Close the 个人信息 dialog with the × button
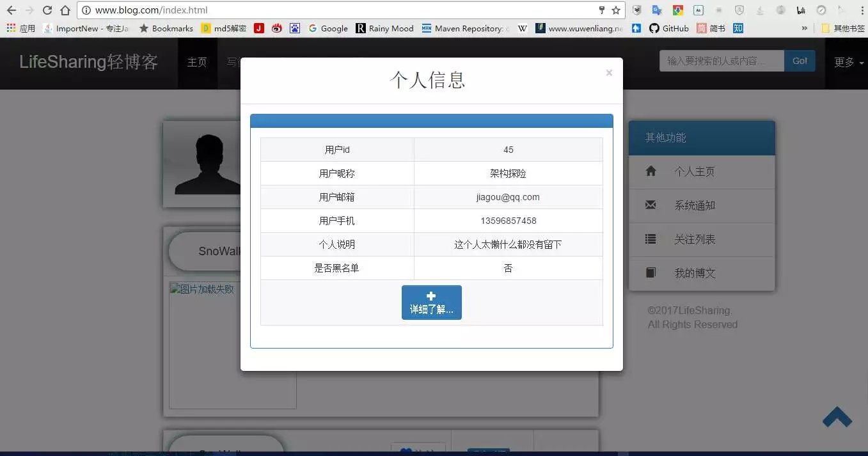868x456 pixels. click(609, 73)
